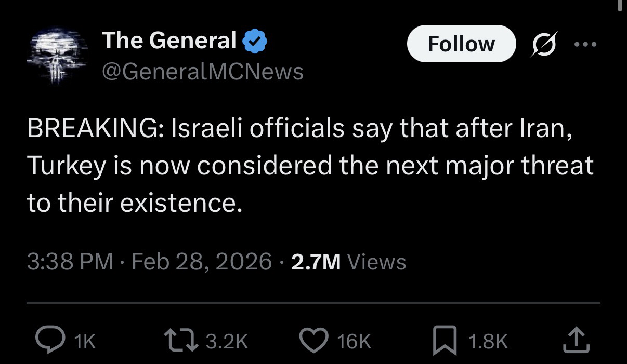
Task: Open the 2.7M Views analytics
Action: [348, 261]
